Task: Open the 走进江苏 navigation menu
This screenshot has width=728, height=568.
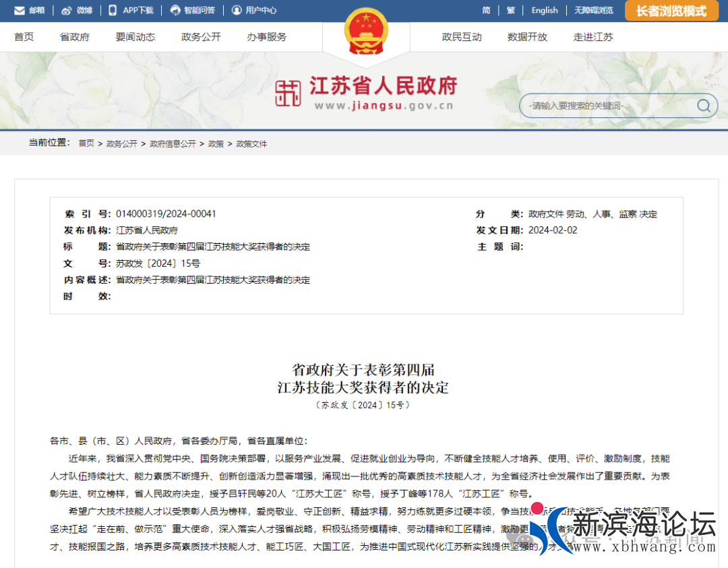Action: 593,37
